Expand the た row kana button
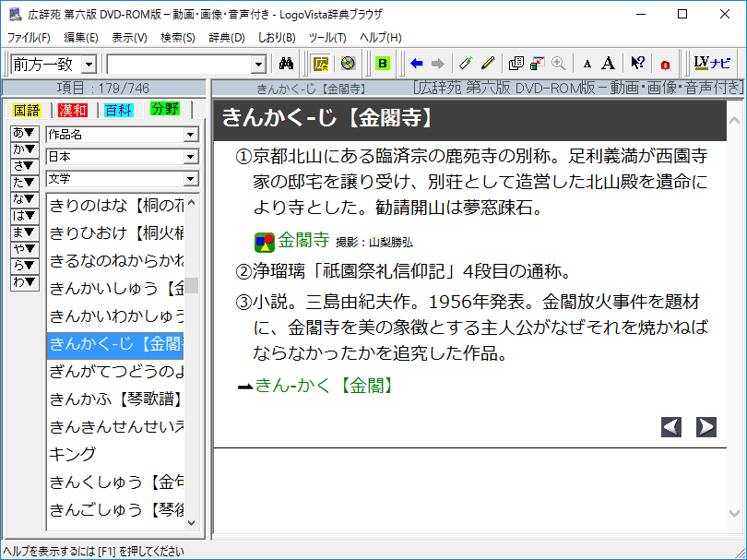This screenshot has width=747, height=560. click(25, 183)
